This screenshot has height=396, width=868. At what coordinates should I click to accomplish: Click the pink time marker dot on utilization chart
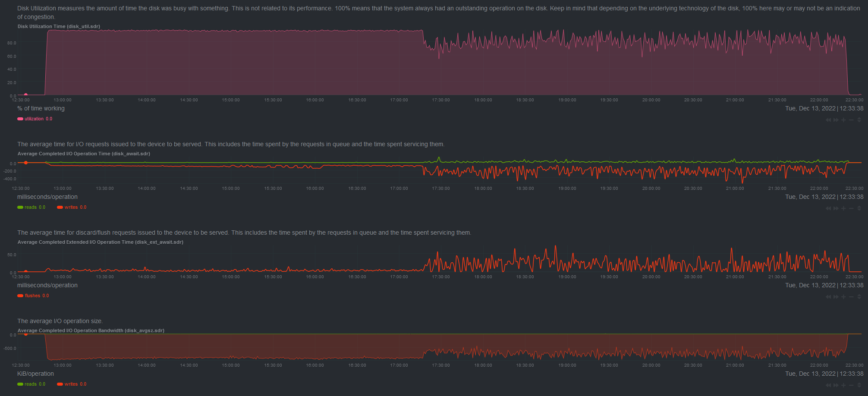coord(26,94)
